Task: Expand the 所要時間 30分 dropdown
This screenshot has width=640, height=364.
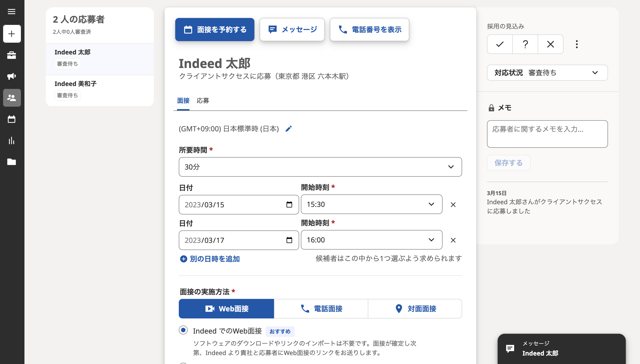Action: [x=320, y=167]
